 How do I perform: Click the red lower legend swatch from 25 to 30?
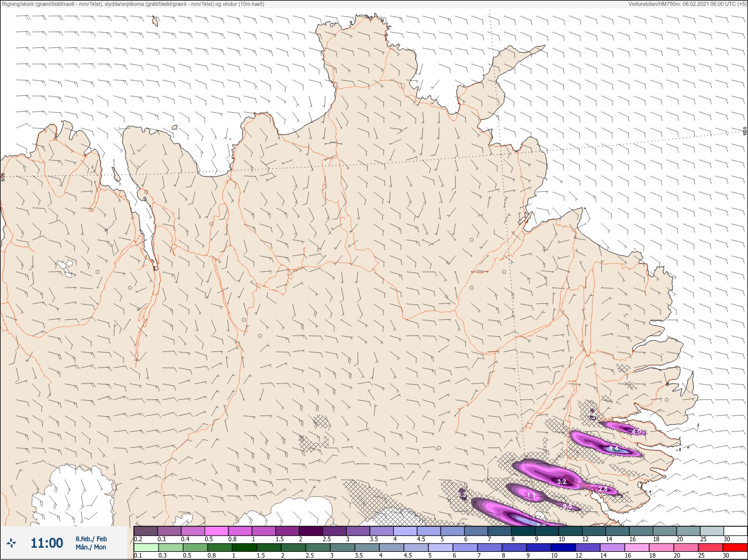click(x=736, y=548)
